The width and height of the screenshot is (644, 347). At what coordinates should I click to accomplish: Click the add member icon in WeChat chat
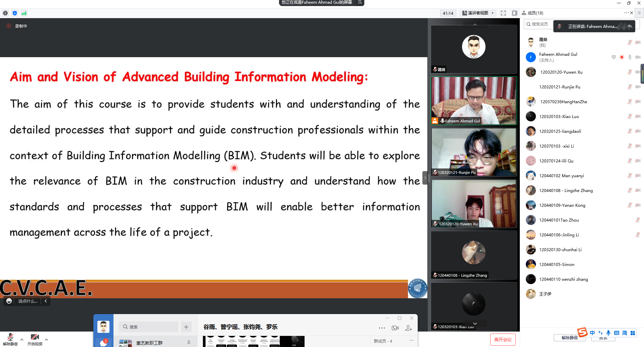(x=409, y=328)
